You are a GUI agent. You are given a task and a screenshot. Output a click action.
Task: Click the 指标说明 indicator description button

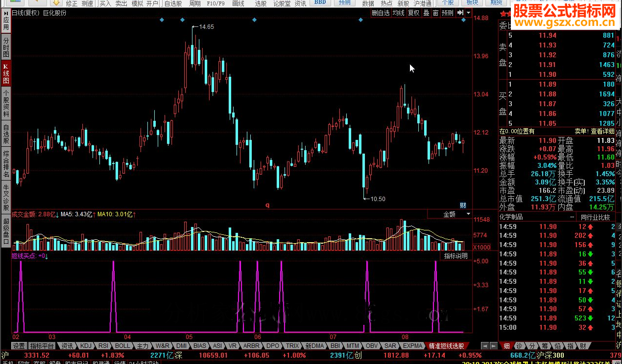pyautogui.click(x=456, y=256)
